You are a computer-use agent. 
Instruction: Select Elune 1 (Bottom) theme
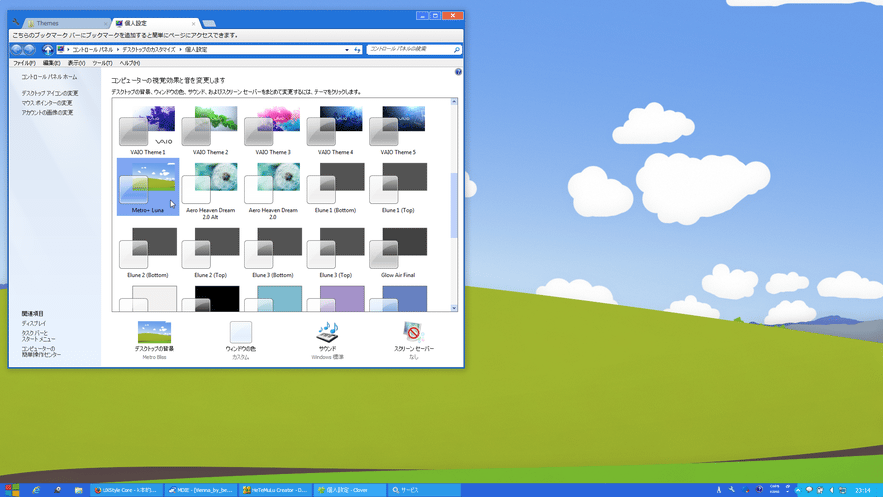tap(336, 187)
